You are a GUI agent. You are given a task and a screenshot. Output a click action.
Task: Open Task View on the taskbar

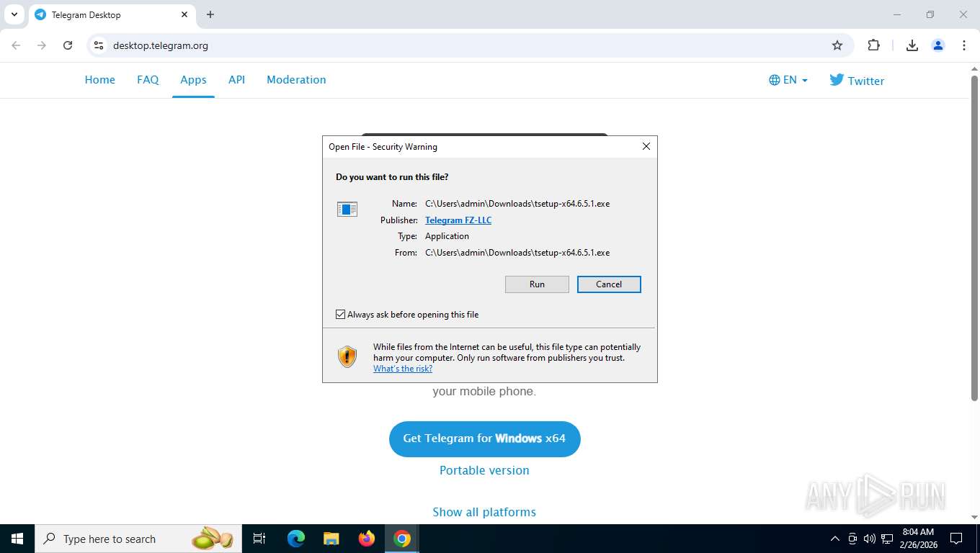pos(259,539)
